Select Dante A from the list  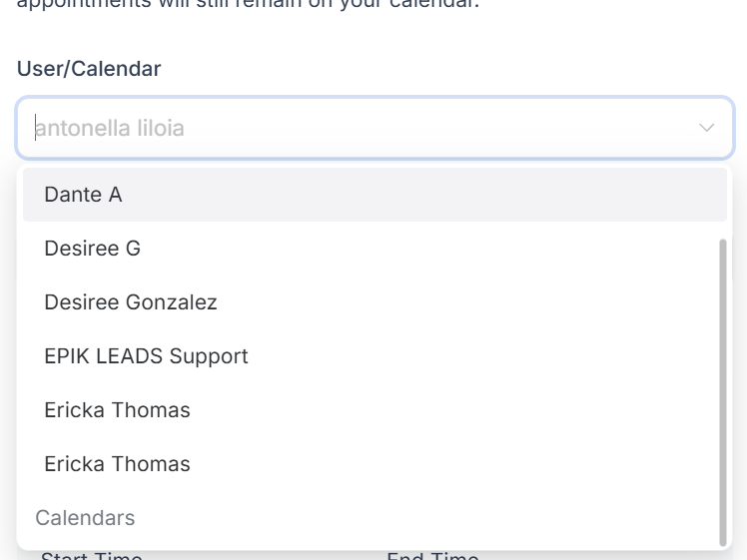click(83, 195)
